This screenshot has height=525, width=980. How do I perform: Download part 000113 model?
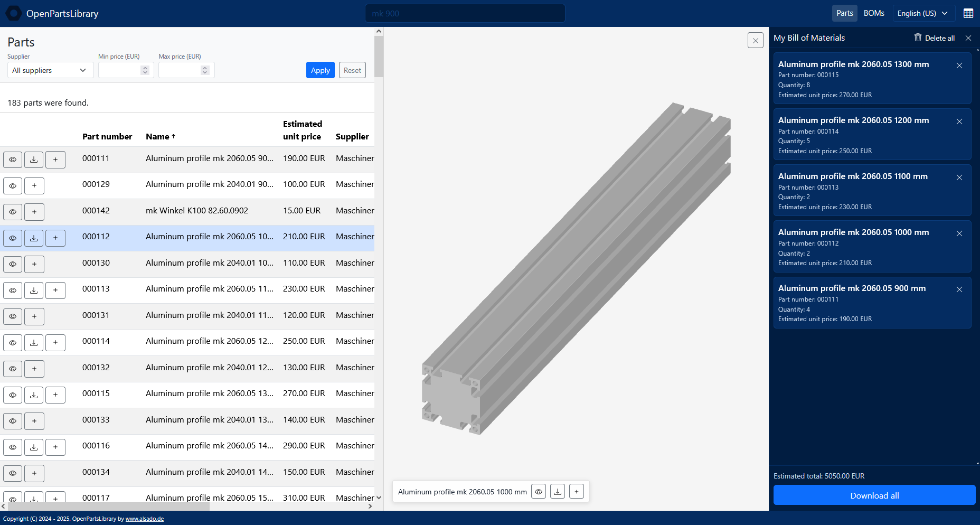point(34,290)
